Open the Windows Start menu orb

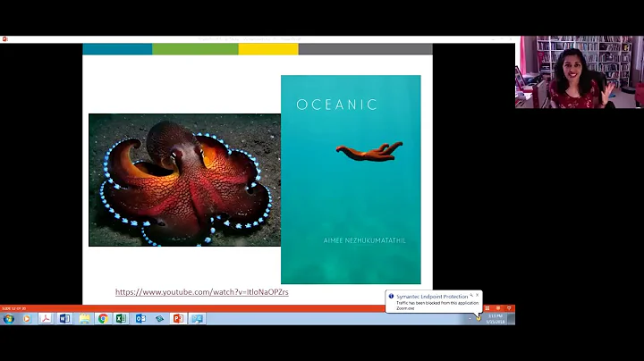click(9, 319)
